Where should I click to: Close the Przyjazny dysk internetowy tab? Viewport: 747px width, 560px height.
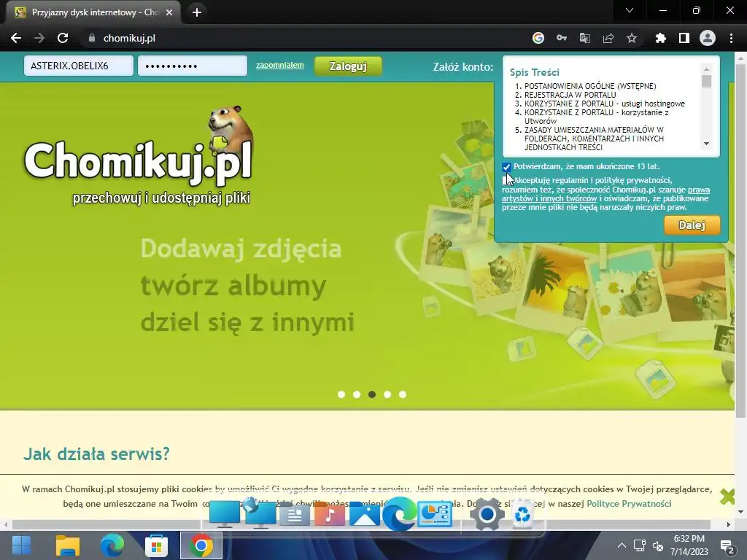click(x=169, y=12)
